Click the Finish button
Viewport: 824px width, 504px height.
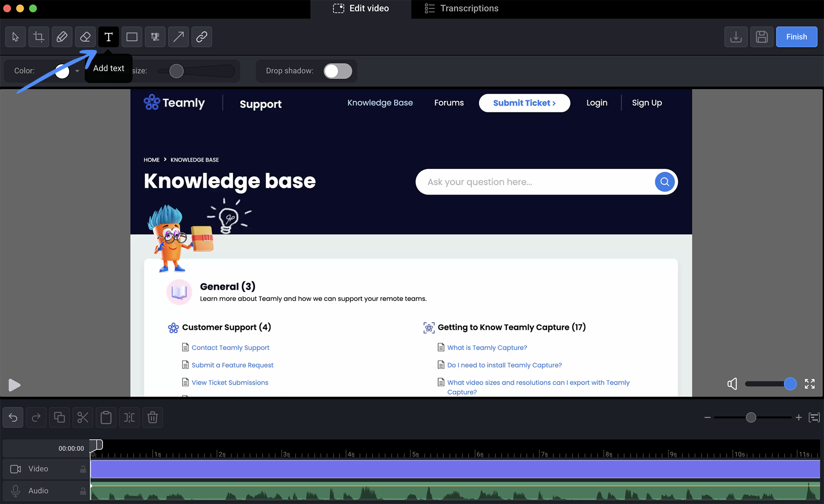[796, 37]
